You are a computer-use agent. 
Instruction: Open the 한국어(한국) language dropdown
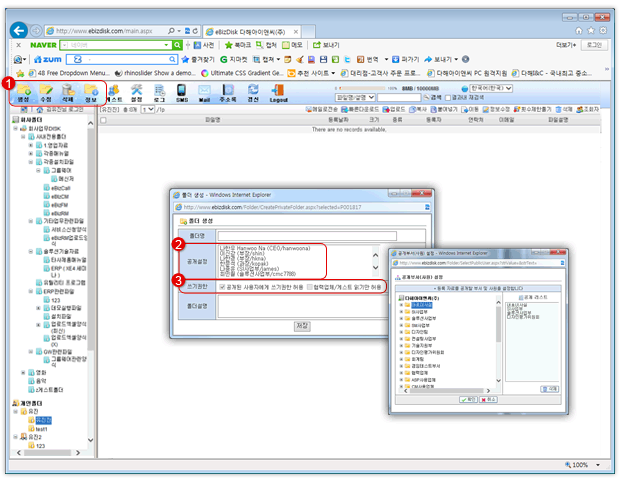491,88
